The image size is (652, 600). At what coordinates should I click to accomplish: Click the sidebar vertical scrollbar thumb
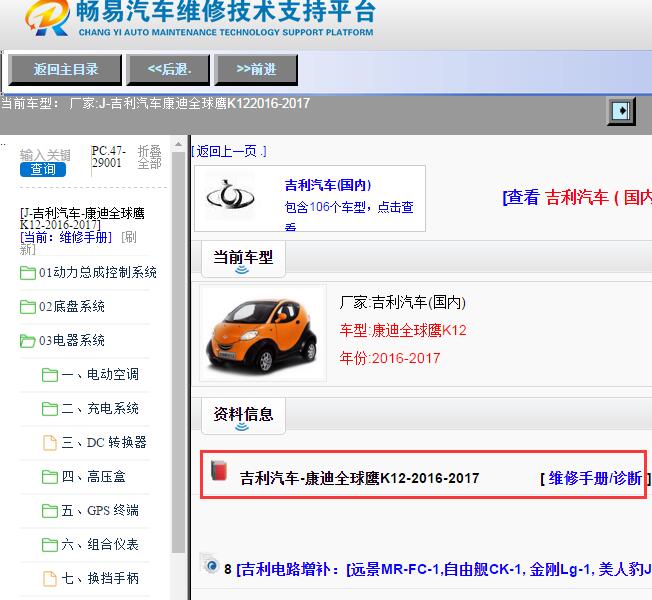point(178,353)
